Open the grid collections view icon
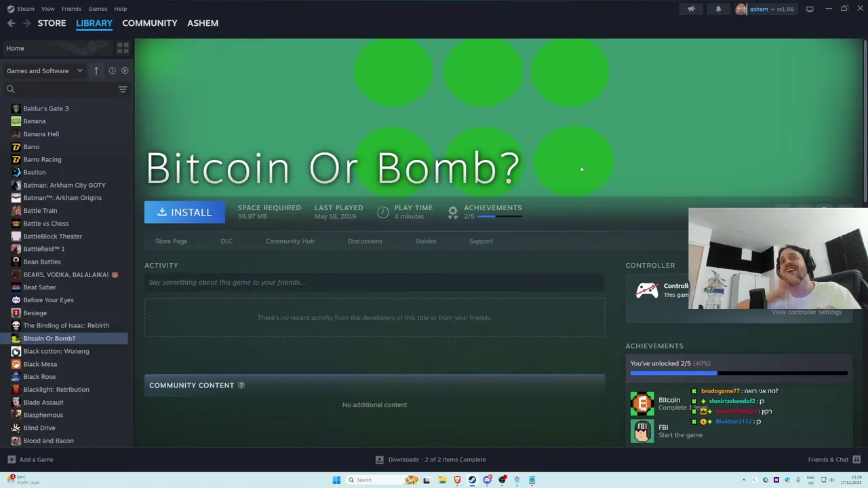 [123, 48]
